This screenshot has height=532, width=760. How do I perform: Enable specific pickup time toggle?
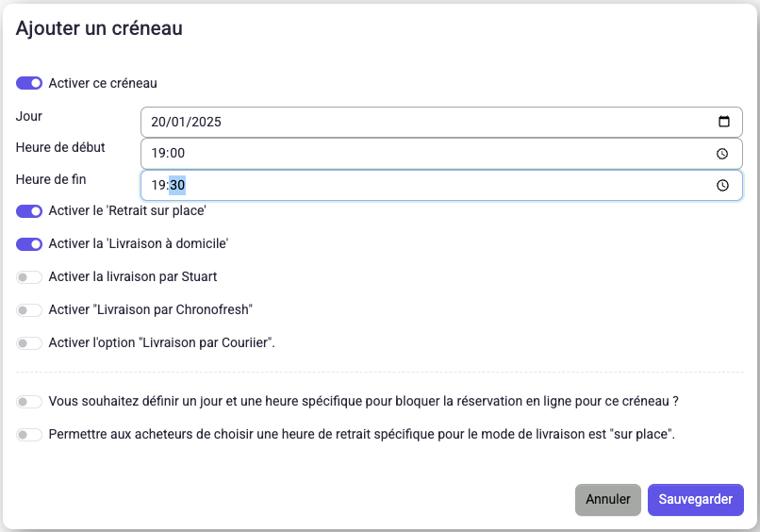point(29,435)
